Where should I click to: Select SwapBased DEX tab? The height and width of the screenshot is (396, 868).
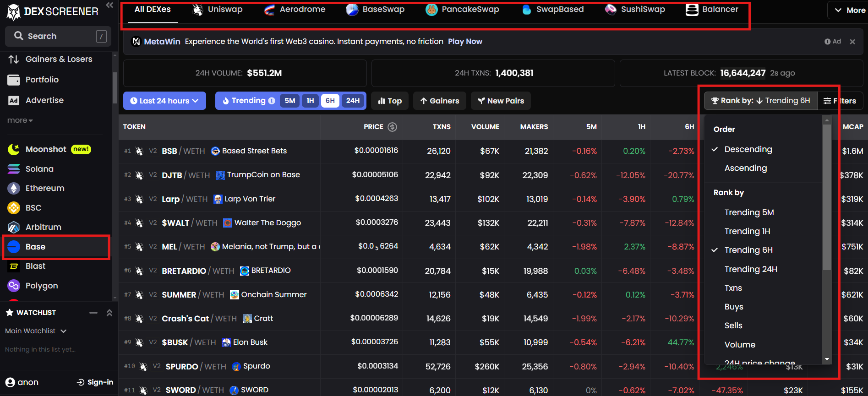click(553, 10)
